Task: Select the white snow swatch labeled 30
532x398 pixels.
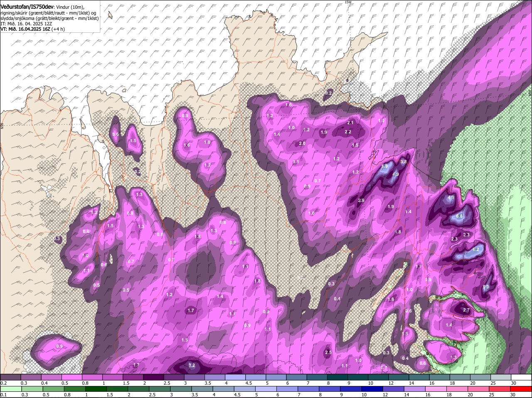Action: (x=522, y=378)
